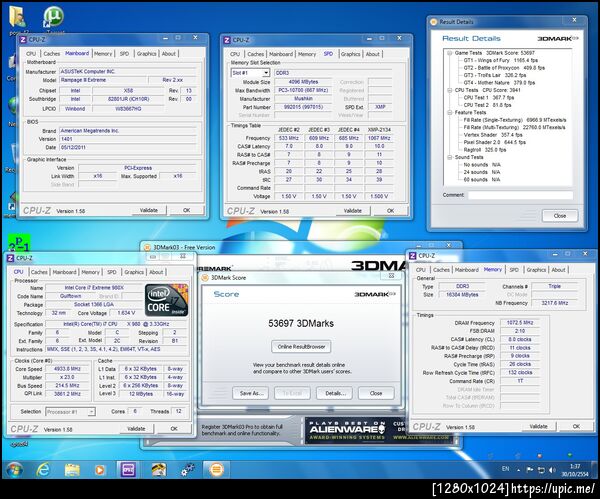
Task: Click 'Intel Core i7 Extreme 990X' name field
Action: (x=94, y=287)
